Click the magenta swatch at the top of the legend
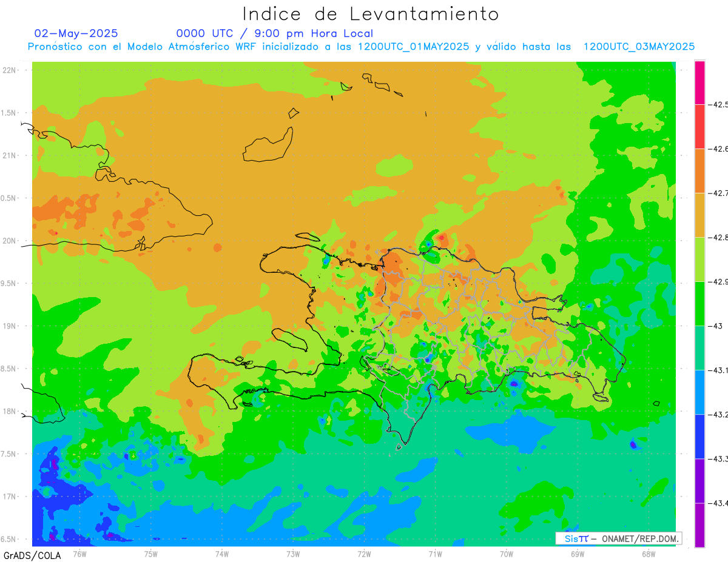This screenshot has width=728, height=562. (x=699, y=82)
